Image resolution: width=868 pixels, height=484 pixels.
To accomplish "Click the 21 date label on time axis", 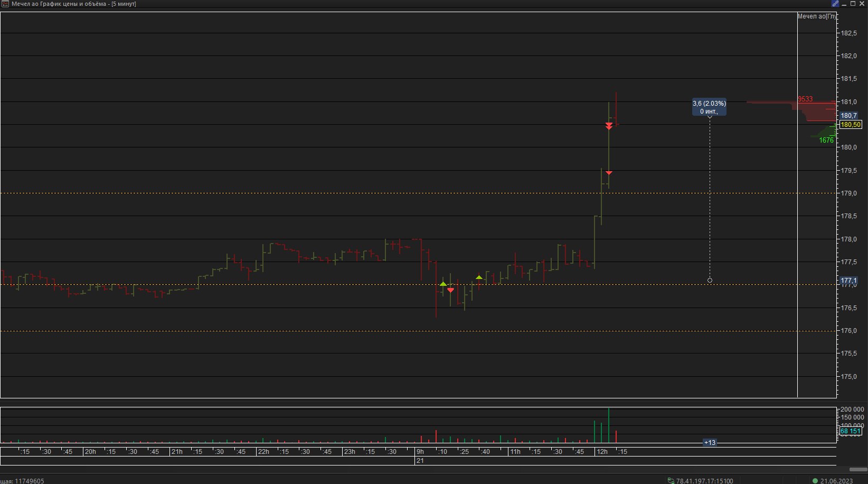I will click(x=420, y=461).
